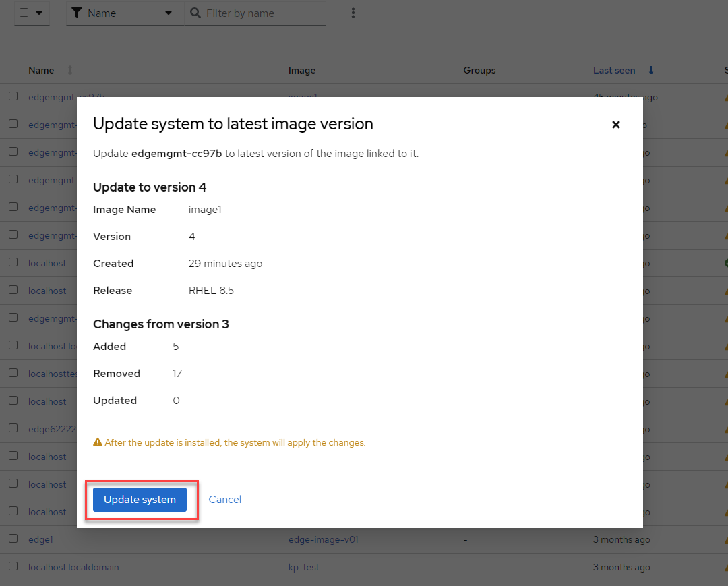This screenshot has height=586, width=728.
Task: Open the kebab actions menu in the toolbar
Action: coord(353,13)
